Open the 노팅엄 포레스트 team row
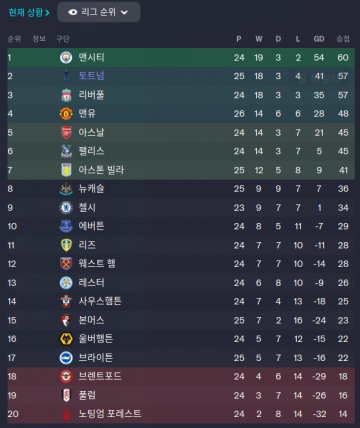Viewport: 360px width, 428px height. (181, 414)
